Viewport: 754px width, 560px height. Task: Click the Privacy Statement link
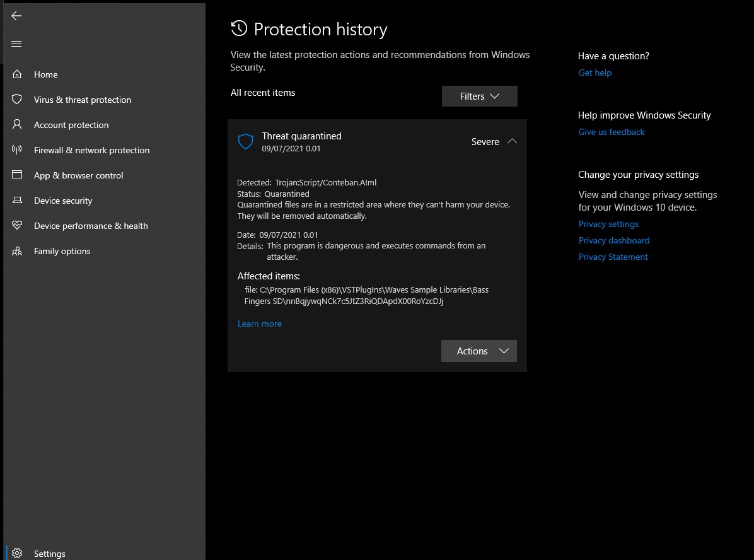pyautogui.click(x=613, y=257)
